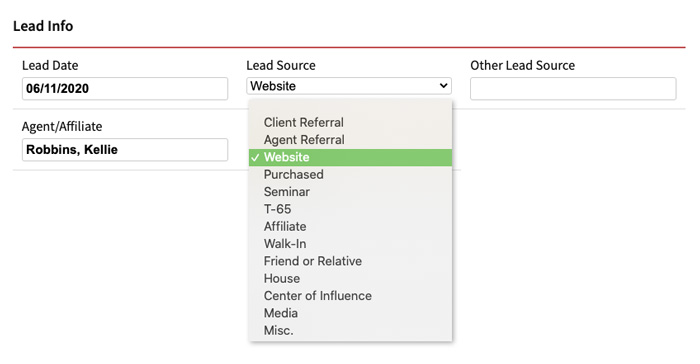Click the Agent/Affiliate label

coord(62,127)
